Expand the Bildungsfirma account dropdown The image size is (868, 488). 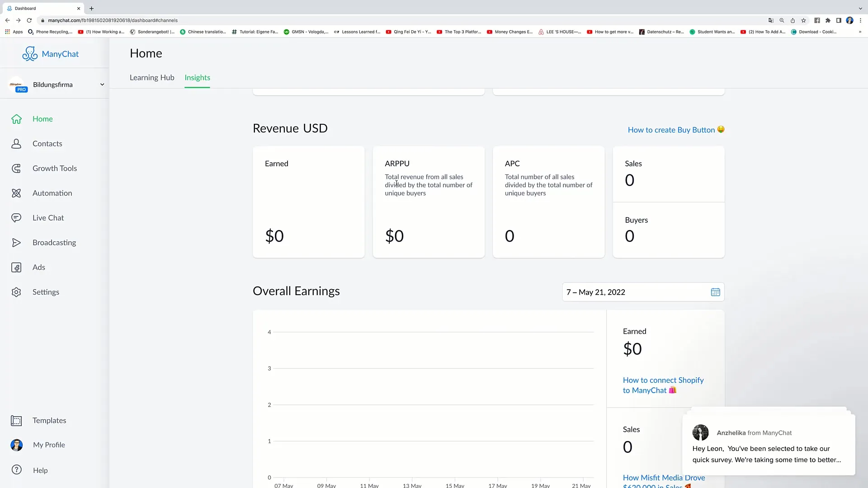coord(101,84)
